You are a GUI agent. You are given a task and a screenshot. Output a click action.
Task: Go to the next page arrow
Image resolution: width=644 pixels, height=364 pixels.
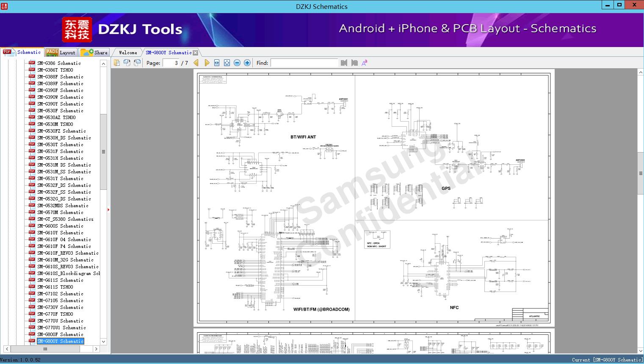point(207,63)
